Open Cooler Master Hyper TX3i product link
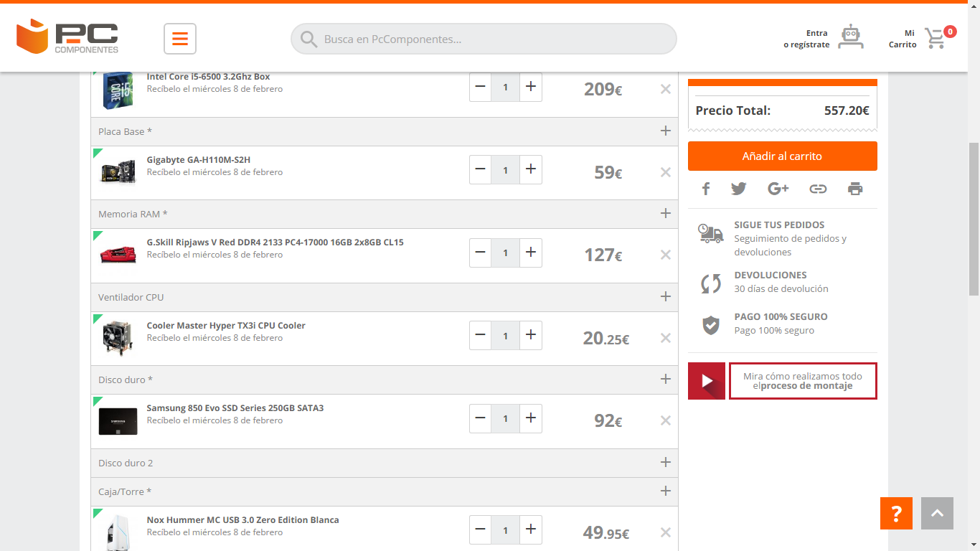Viewport: 980px width, 551px height. coord(226,326)
